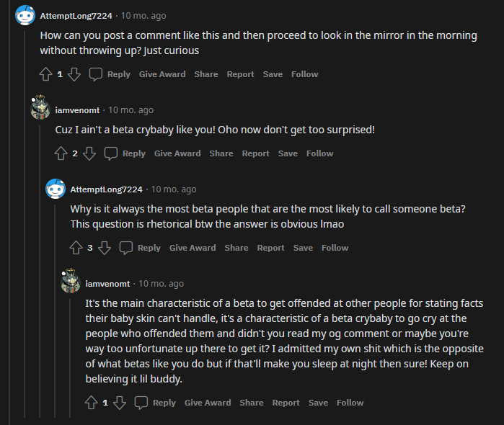Give Award to the first comment
504x425 pixels.
tap(162, 74)
